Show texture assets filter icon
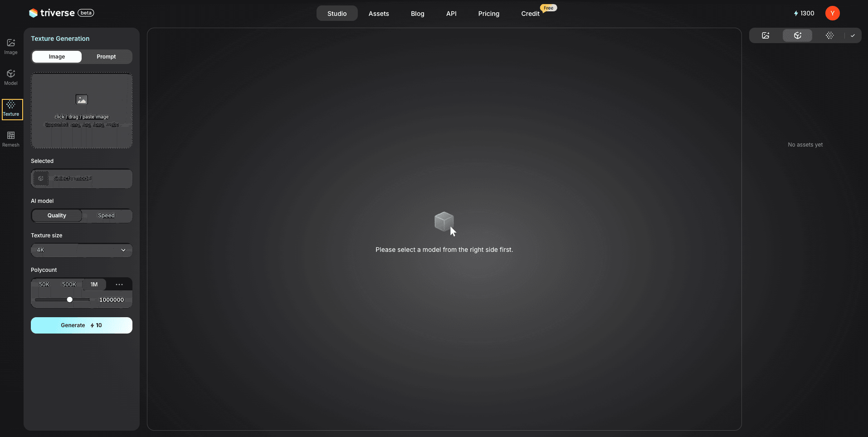The image size is (868, 437). (x=829, y=35)
